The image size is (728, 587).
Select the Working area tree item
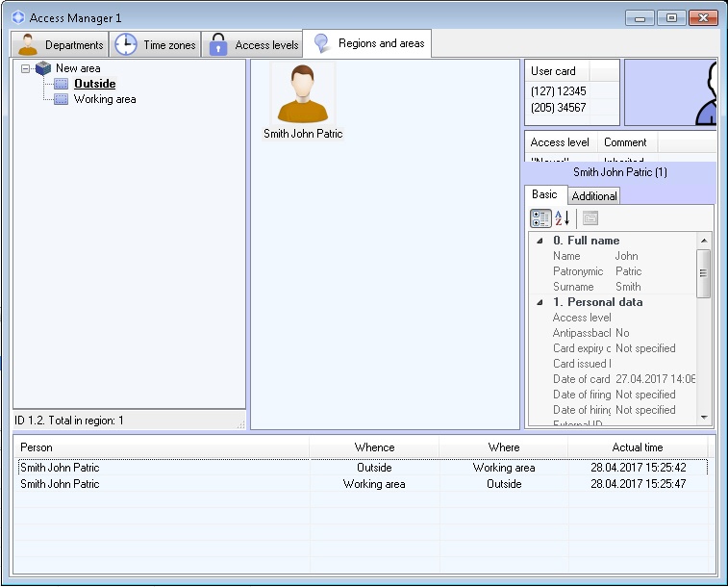[x=105, y=99]
